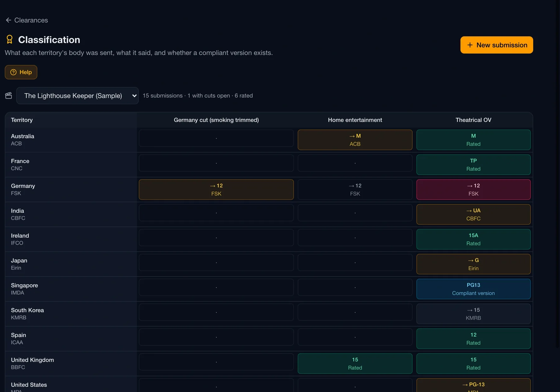Click the South Korea KMRB territory row label
560x392 pixels.
click(x=71, y=314)
